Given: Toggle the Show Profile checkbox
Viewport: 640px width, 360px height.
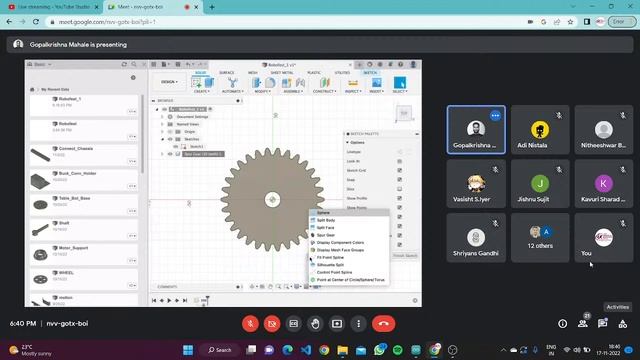Looking at the screenshot, I should click(399, 198).
